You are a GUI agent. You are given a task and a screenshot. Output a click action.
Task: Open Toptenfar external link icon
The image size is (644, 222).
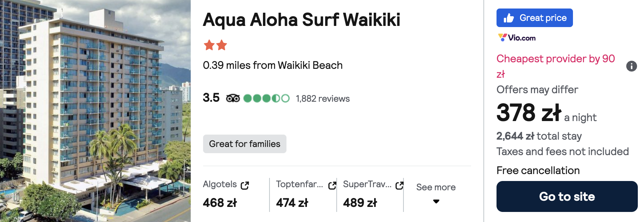(x=332, y=186)
